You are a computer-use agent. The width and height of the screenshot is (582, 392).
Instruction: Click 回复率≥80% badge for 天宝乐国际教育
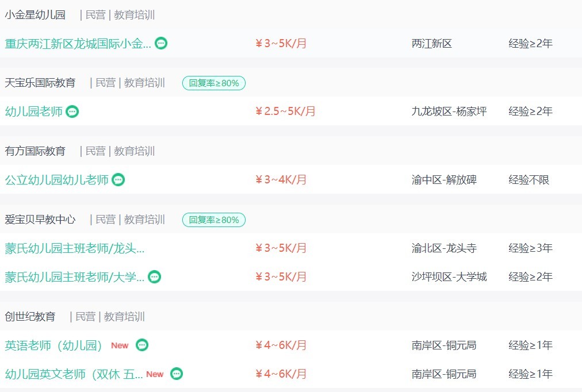pyautogui.click(x=214, y=83)
